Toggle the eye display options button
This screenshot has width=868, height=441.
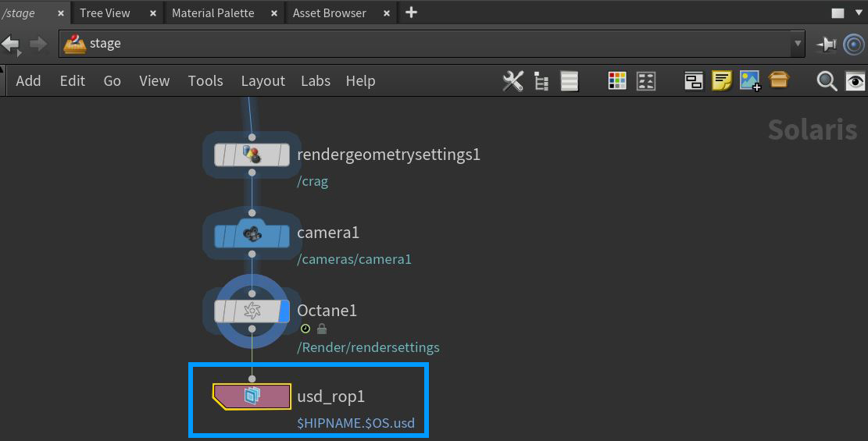pos(856,81)
